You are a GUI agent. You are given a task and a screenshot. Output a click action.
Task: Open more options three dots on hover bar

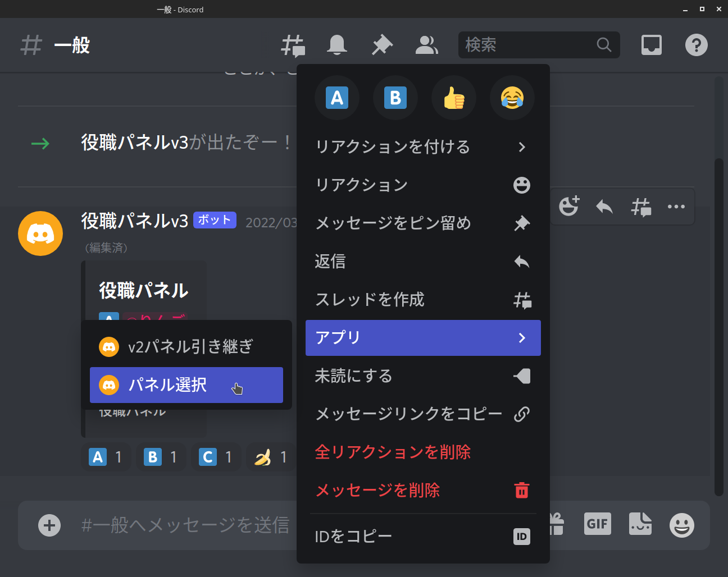pos(676,207)
